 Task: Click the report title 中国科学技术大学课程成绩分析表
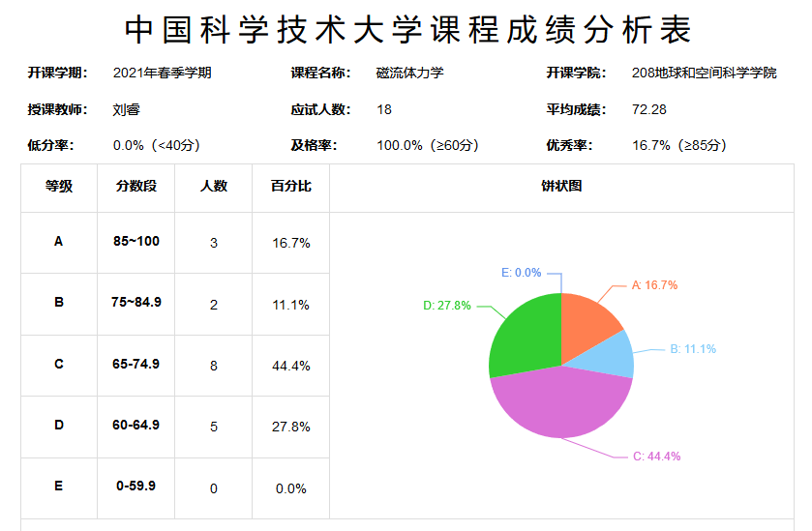pos(407,30)
